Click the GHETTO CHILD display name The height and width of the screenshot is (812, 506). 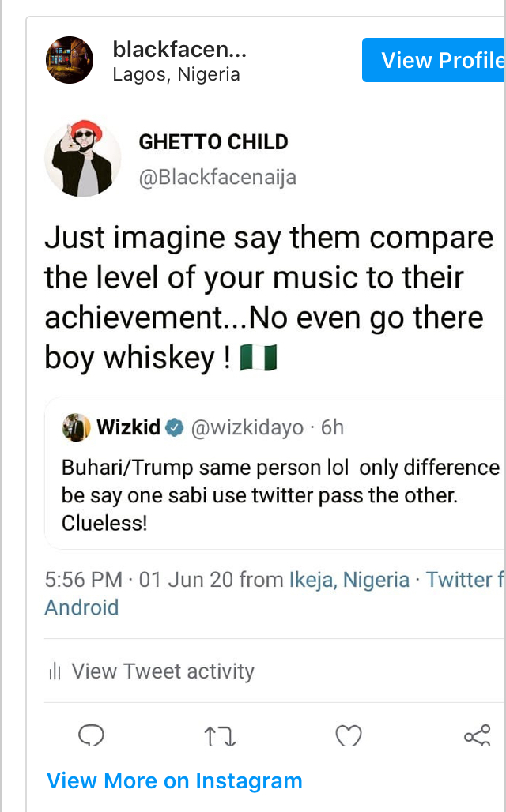(213, 142)
